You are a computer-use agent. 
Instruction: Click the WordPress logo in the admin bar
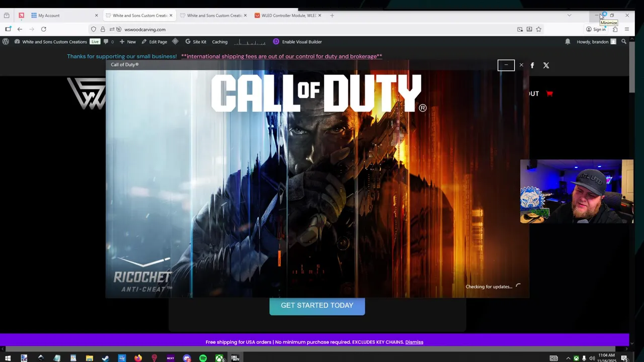6,42
